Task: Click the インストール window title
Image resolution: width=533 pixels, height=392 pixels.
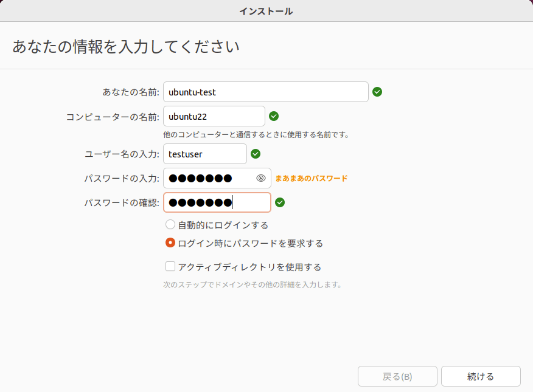Action: (x=266, y=11)
